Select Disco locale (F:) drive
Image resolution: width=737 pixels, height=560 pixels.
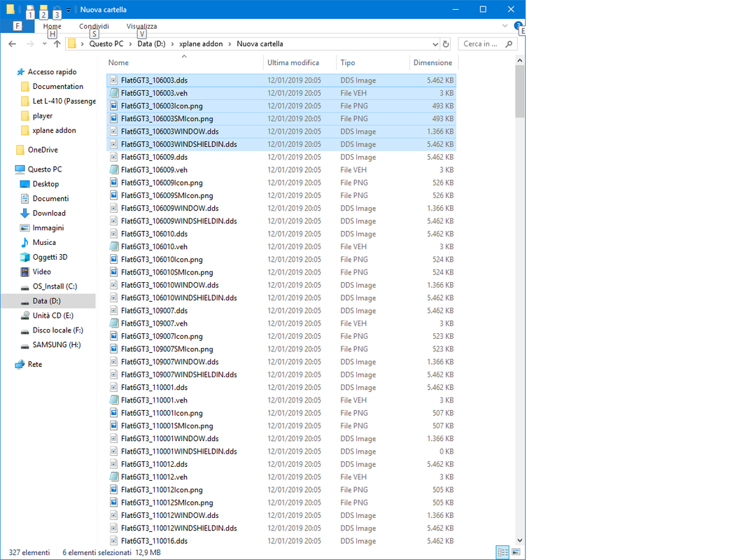(x=58, y=330)
